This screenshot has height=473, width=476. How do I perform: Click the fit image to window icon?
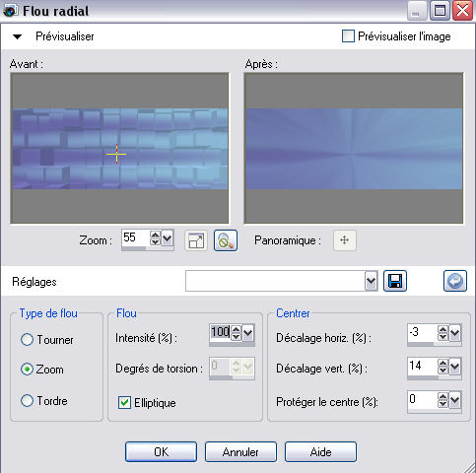(196, 240)
